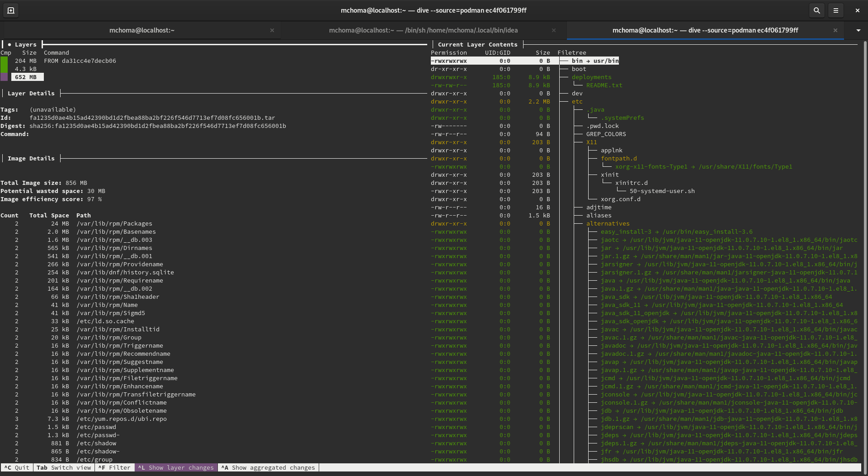Switch to the first mchoma@localhost:~ tab
The height and width of the screenshot is (476, 868).
pyautogui.click(x=142, y=30)
